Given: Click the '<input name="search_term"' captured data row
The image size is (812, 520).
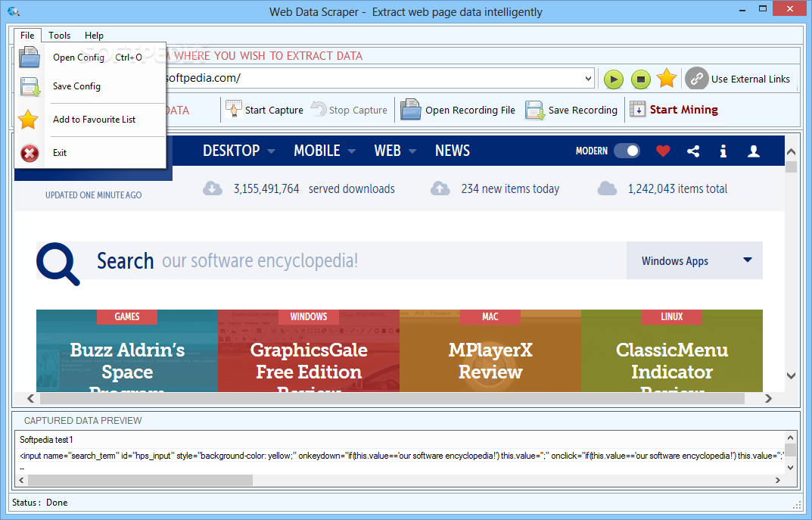Looking at the screenshot, I should (400, 456).
